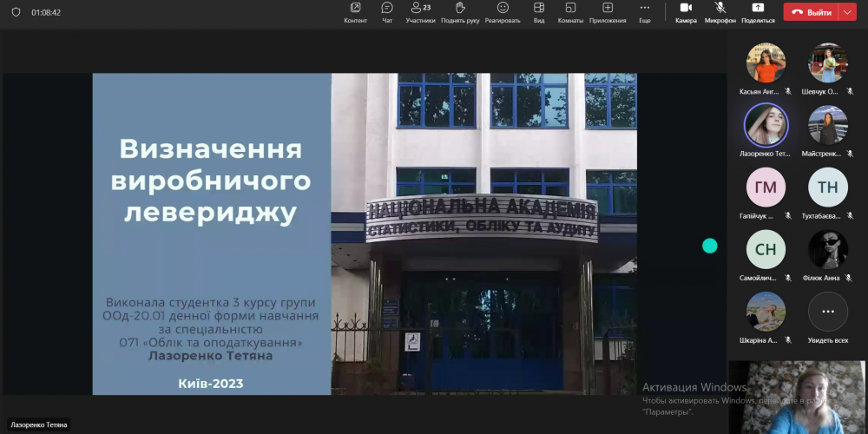Open the Еще more options menu
The height and width of the screenshot is (434, 868).
point(644,12)
